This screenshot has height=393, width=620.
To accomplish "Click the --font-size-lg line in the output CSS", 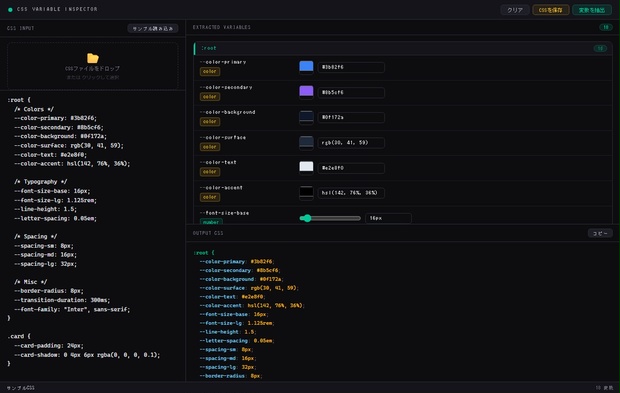I will click(x=237, y=323).
